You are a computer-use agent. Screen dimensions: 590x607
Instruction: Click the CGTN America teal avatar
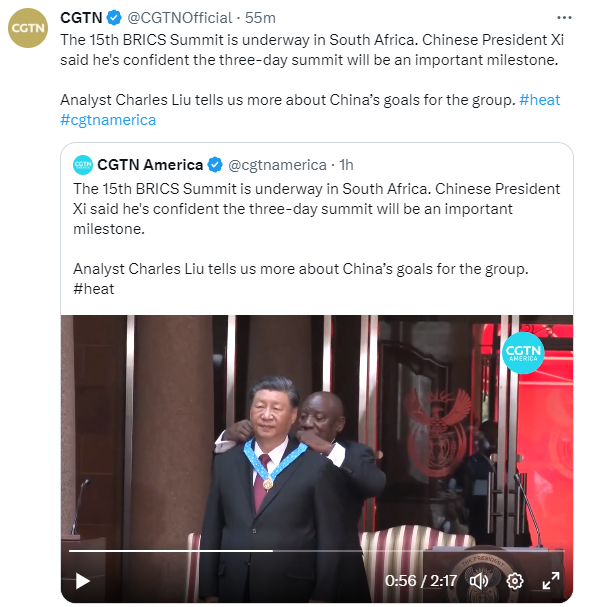pyautogui.click(x=83, y=165)
